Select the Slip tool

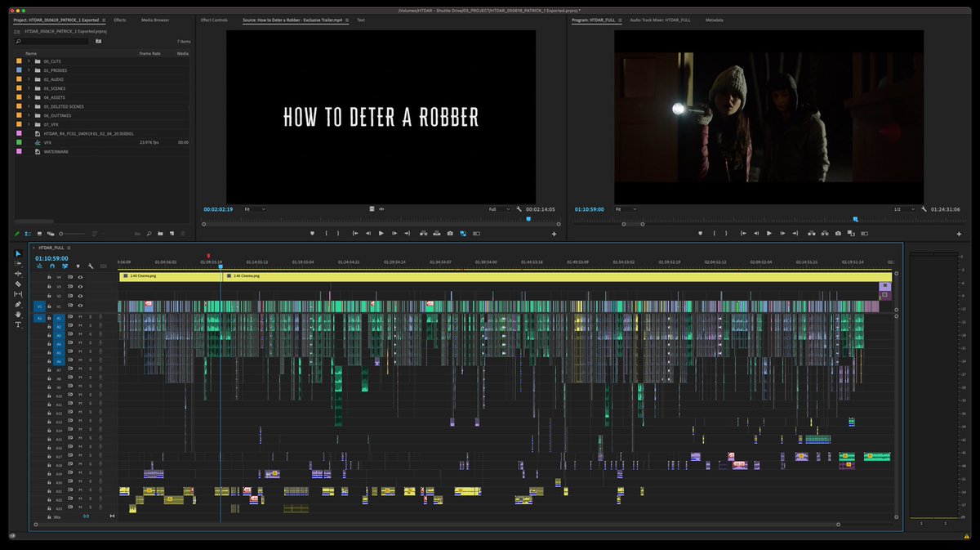pos(19,294)
